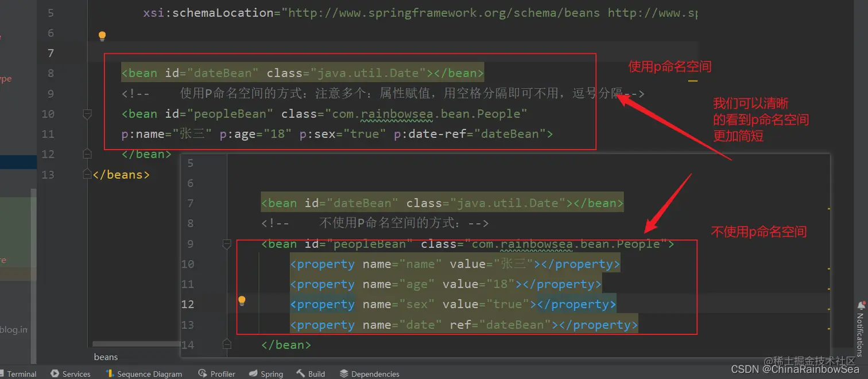
Task: Click fold end marker at line 14
Action: click(x=227, y=344)
